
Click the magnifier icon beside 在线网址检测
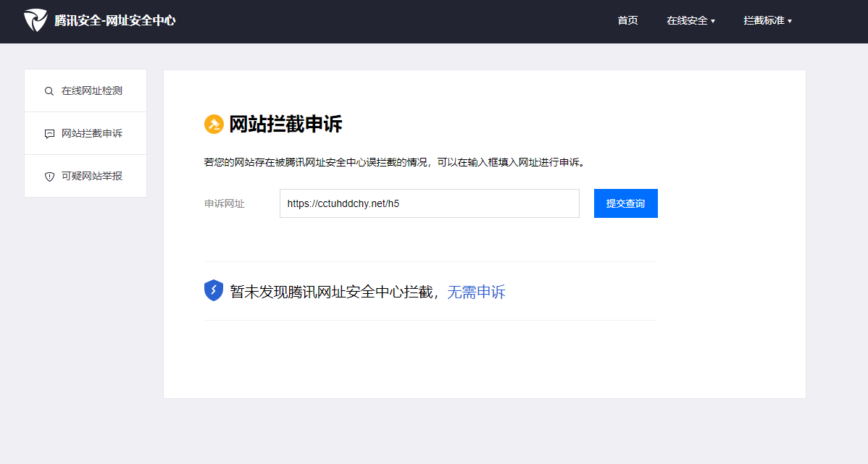pyautogui.click(x=49, y=91)
